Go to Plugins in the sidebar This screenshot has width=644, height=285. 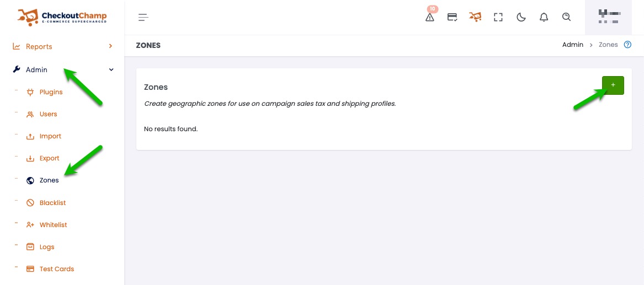pos(51,92)
